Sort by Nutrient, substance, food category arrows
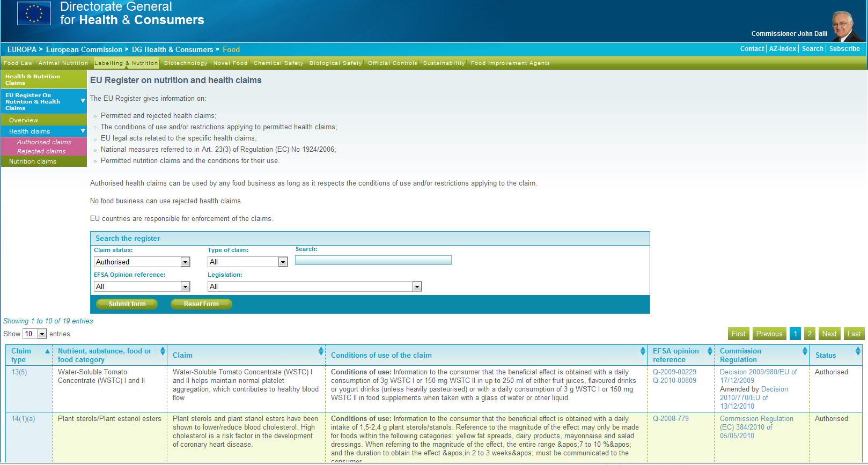The height and width of the screenshot is (465, 868). pos(163,351)
